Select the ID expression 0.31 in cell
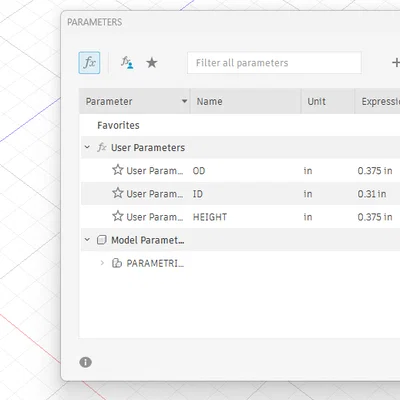This screenshot has height=400, width=400. point(372,194)
